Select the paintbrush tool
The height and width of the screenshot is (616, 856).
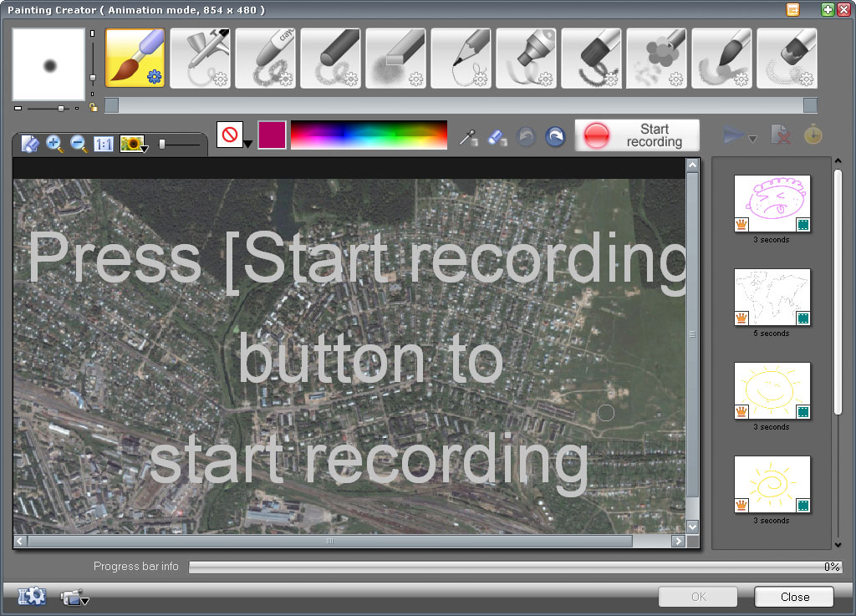135,58
